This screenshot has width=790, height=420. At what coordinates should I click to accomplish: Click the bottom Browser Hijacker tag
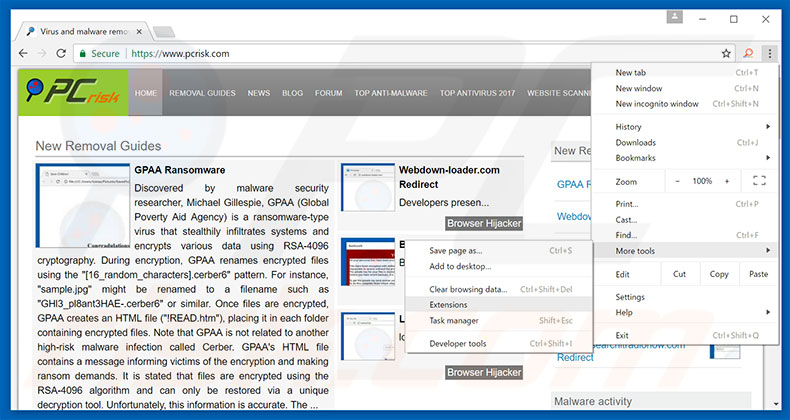click(x=484, y=372)
